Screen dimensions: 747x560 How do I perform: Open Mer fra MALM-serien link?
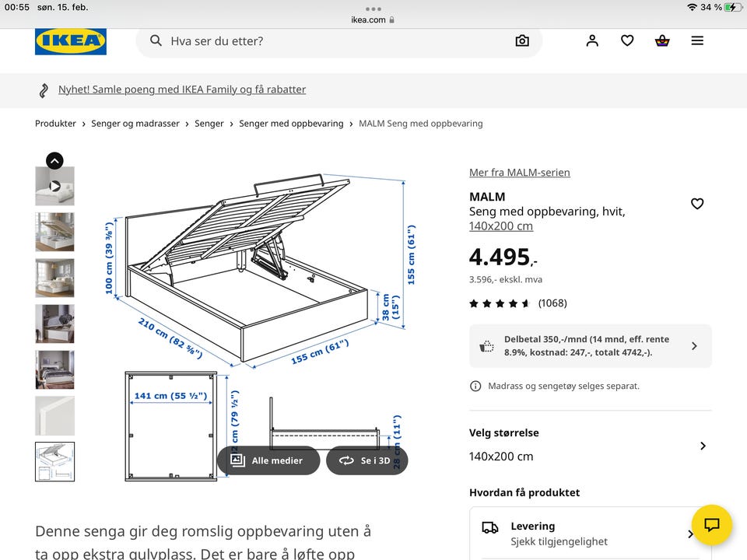point(519,173)
